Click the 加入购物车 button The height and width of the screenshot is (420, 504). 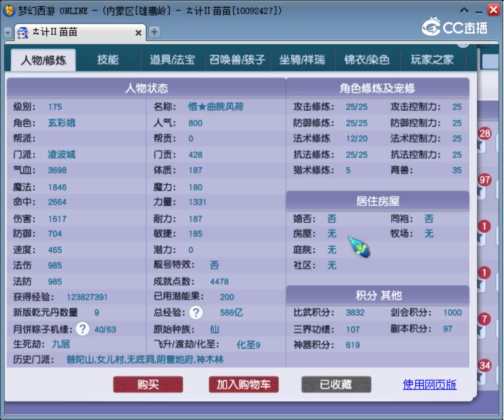tap(244, 385)
